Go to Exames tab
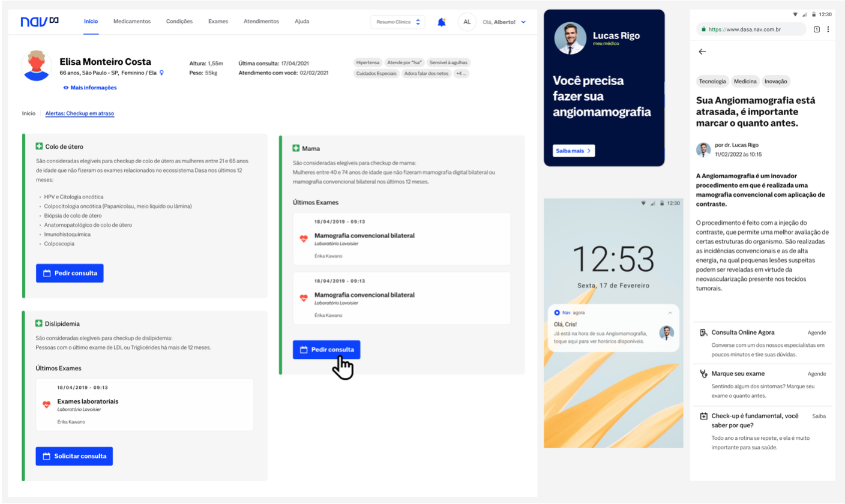The height and width of the screenshot is (504, 845). coord(218,22)
